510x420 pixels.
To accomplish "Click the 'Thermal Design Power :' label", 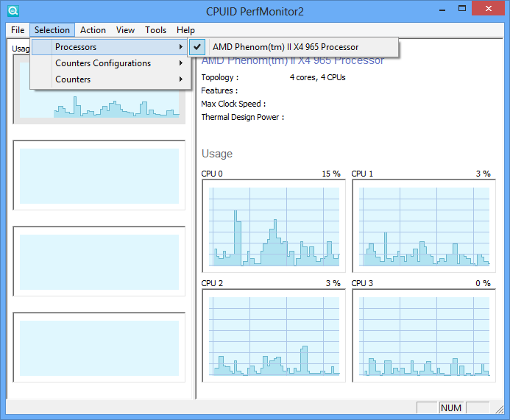I will point(243,117).
